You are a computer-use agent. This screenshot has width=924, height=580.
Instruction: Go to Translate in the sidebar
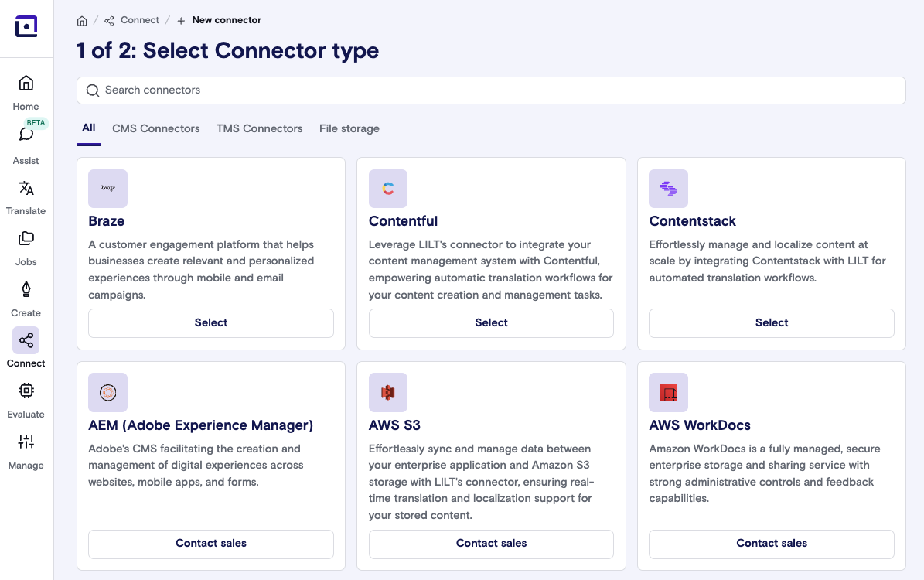pyautogui.click(x=26, y=189)
